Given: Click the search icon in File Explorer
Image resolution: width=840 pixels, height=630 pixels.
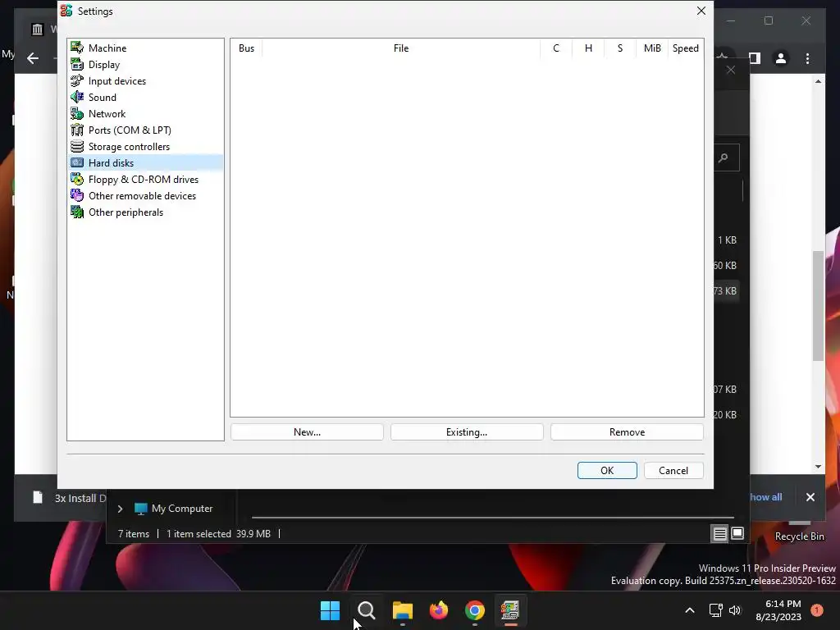Looking at the screenshot, I should [724, 157].
